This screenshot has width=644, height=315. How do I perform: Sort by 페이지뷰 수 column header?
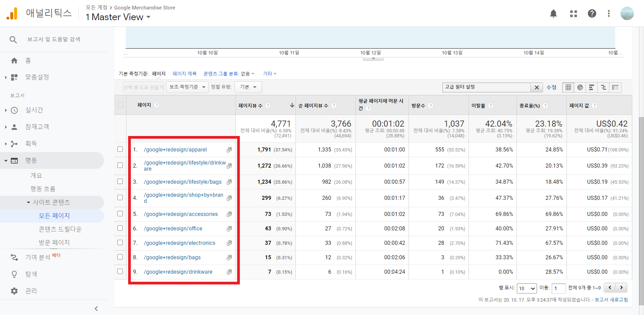coord(251,105)
